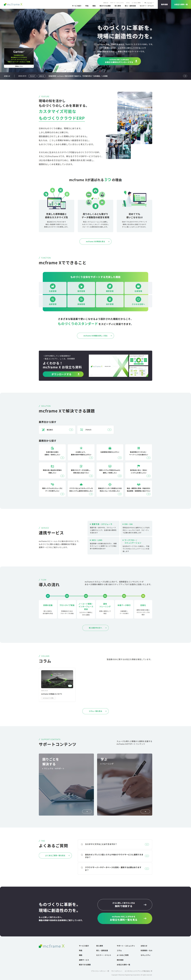Click flow step 01 marker
191x980 pixels.
pyautogui.click(x=48, y=596)
